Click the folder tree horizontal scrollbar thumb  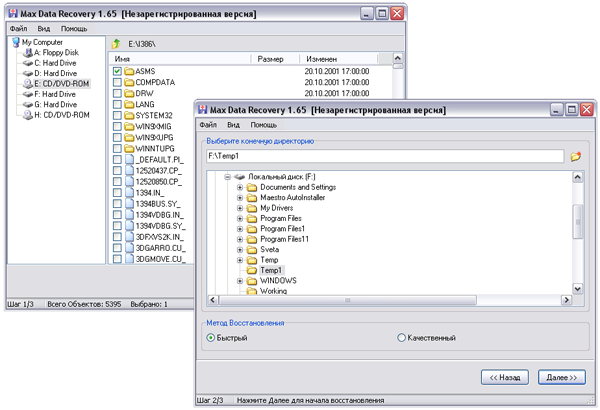tap(347, 300)
